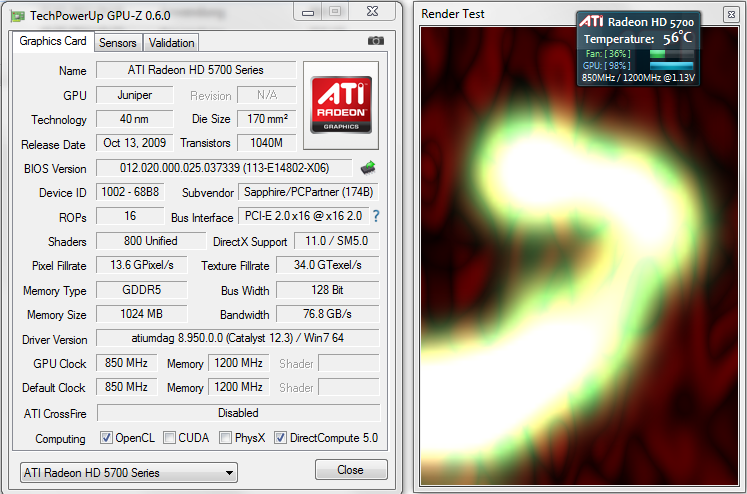Viewport: 747px width, 494px height.
Task: Click the Subvendor field Sapphire/PCPartner
Action: 308,192
